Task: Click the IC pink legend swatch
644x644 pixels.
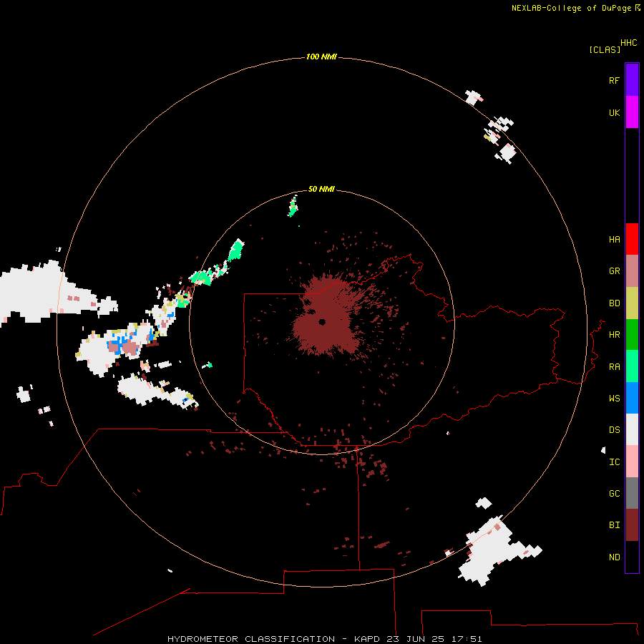Action: [632, 462]
